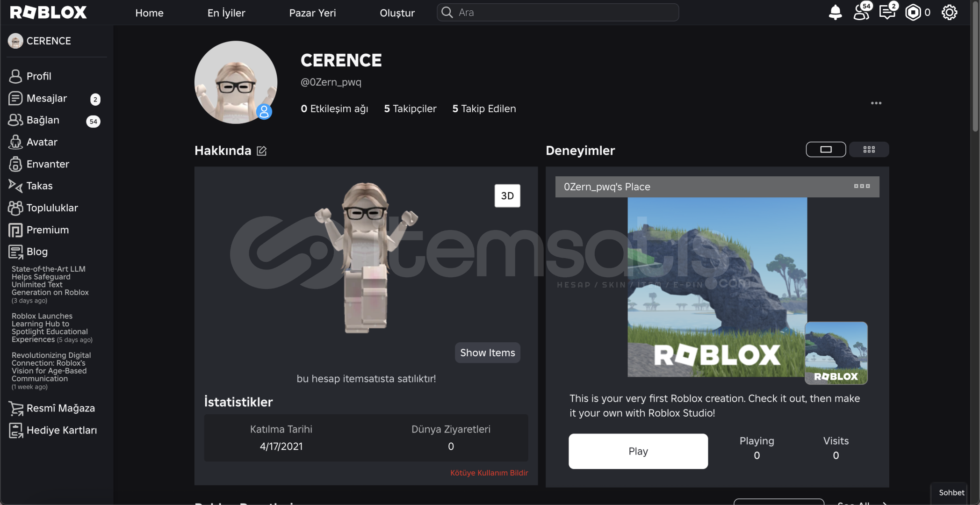This screenshot has height=505, width=980.
Task: Click the Hediye Kartları icon
Action: pos(15,430)
